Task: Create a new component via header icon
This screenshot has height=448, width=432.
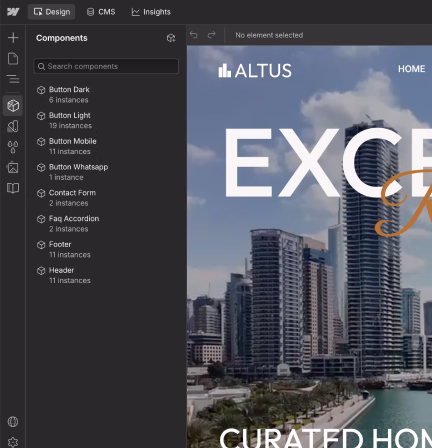Action: [x=171, y=38]
